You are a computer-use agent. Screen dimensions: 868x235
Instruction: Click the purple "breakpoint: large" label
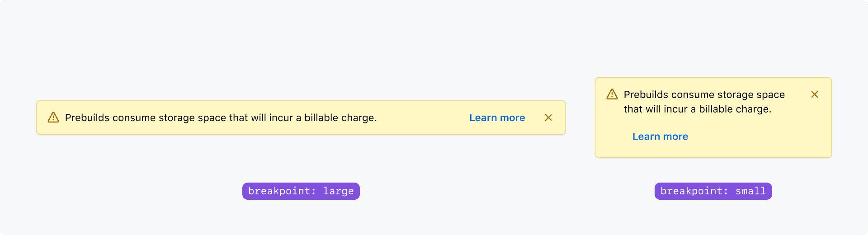pyautogui.click(x=301, y=191)
